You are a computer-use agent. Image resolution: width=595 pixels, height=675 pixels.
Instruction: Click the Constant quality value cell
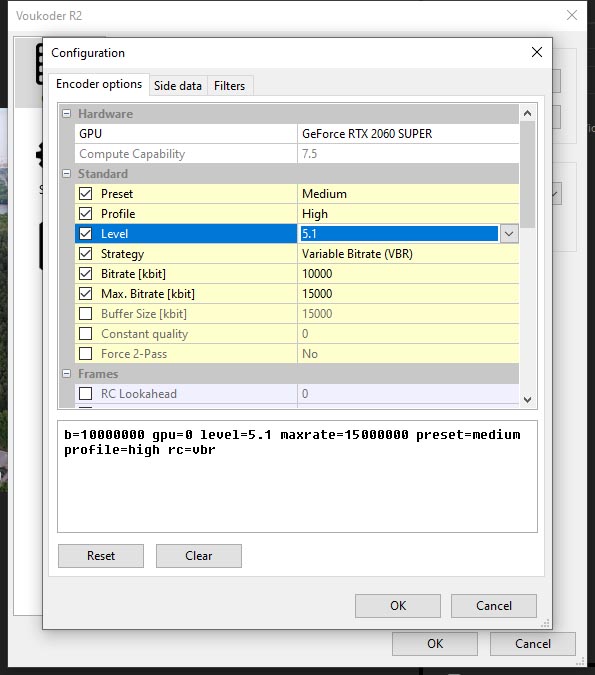coord(408,334)
